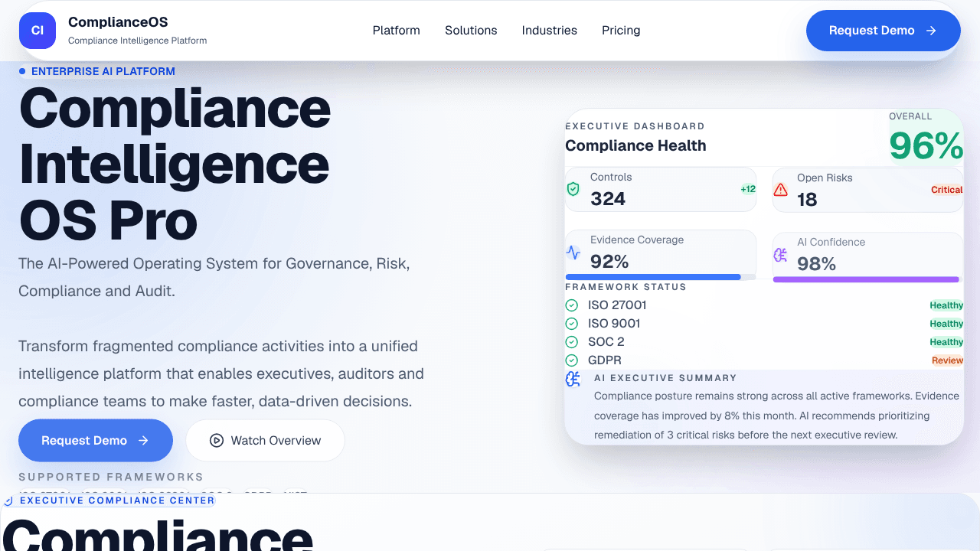Click the AI Confidence brain icon
Viewport: 980px width, 551px height.
(780, 254)
